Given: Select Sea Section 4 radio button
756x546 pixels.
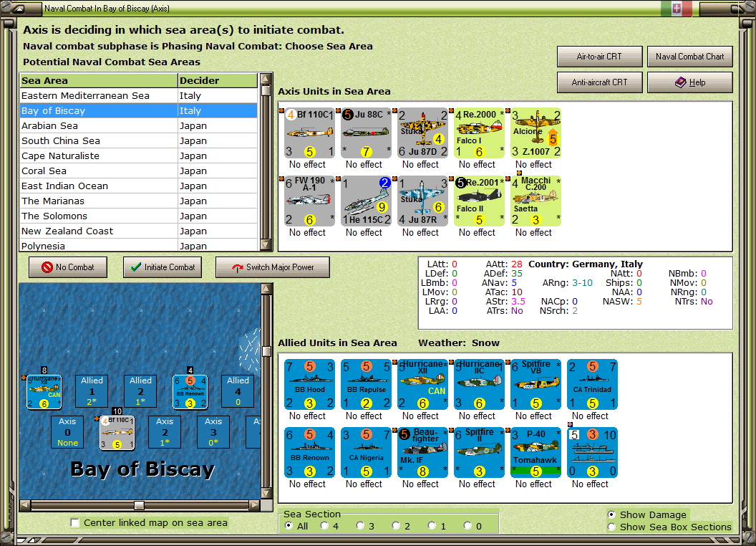Looking at the screenshot, I should [324, 526].
